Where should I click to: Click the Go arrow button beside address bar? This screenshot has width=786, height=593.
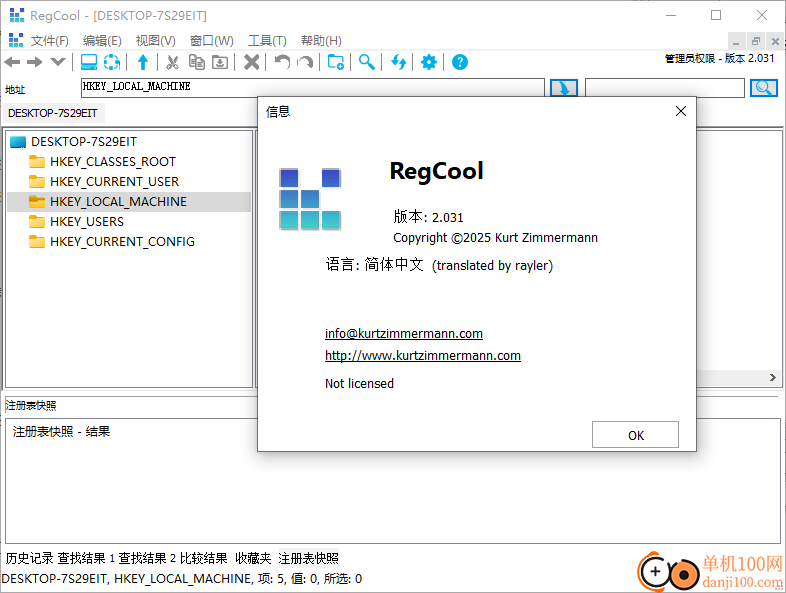tap(564, 88)
